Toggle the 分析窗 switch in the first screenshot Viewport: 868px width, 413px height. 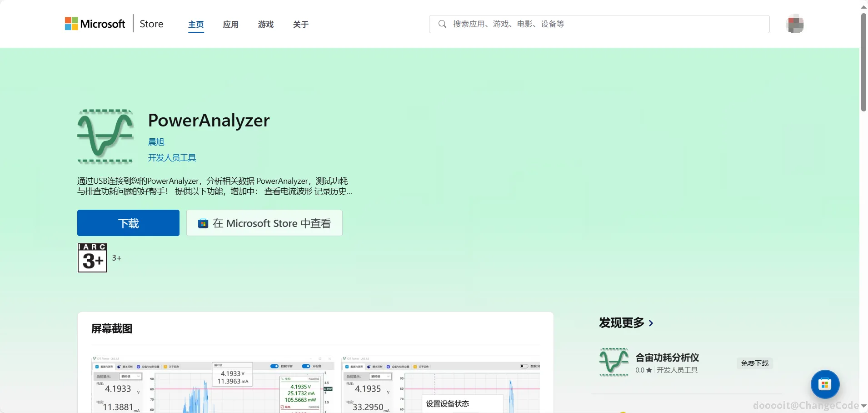(x=306, y=366)
